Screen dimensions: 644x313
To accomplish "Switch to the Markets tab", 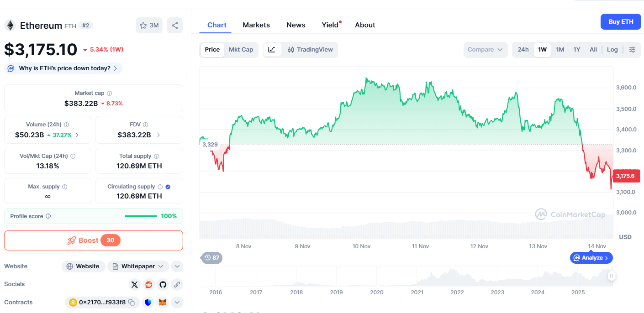I will click(x=256, y=25).
